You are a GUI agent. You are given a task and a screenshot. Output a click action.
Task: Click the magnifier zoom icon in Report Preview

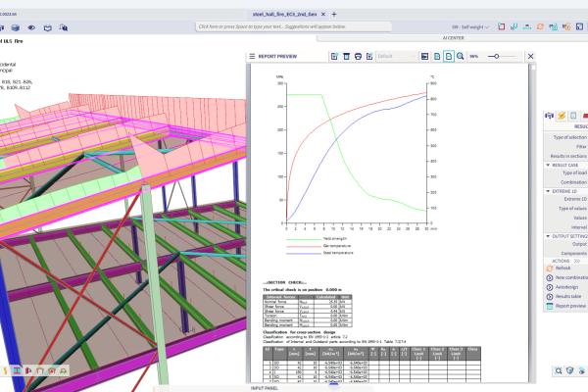tap(461, 56)
